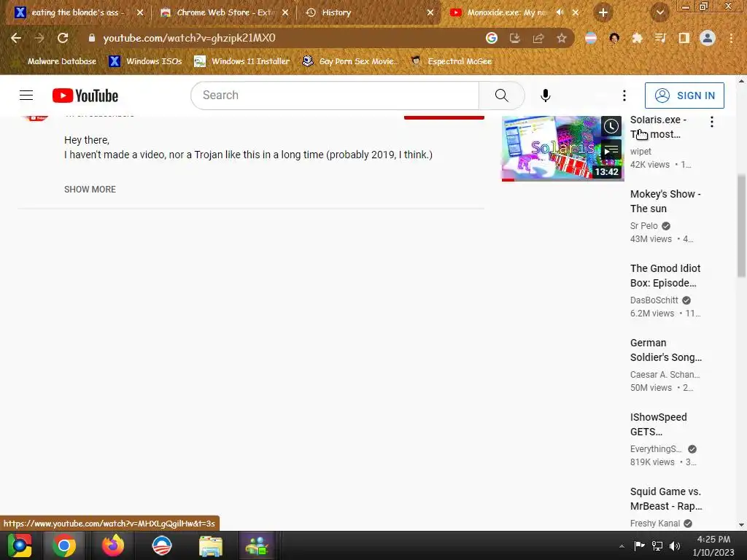Open the Espectral McGee bookmark
This screenshot has height=560, width=747.
[x=451, y=61]
